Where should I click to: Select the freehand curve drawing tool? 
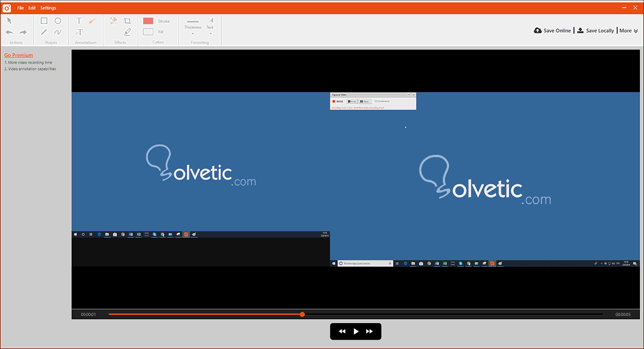coord(58,32)
